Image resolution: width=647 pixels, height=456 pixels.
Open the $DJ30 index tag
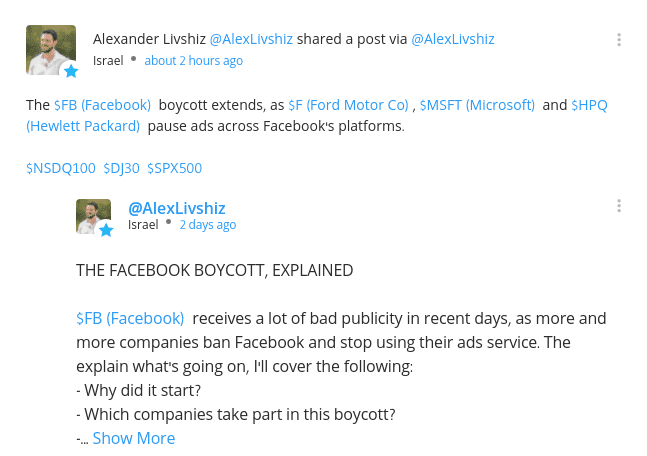[121, 168]
